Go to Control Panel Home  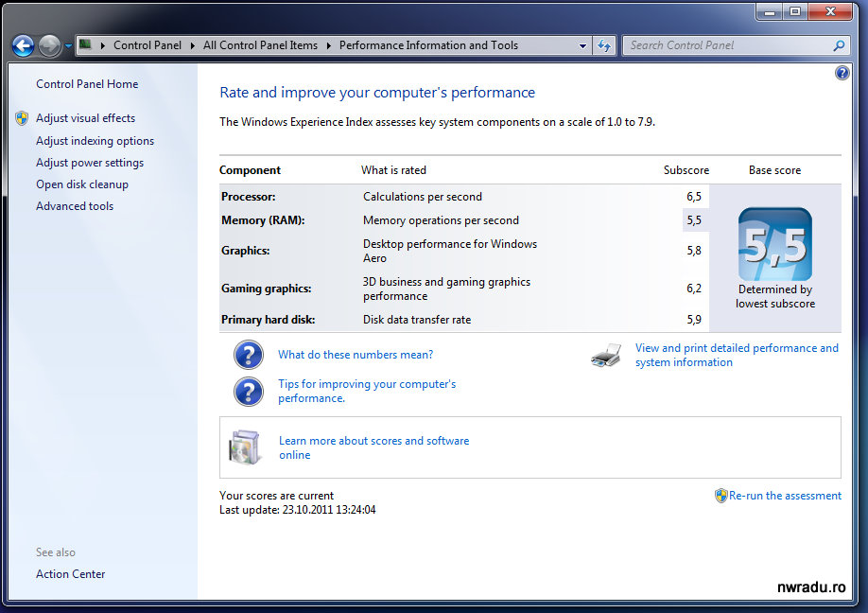click(x=87, y=84)
